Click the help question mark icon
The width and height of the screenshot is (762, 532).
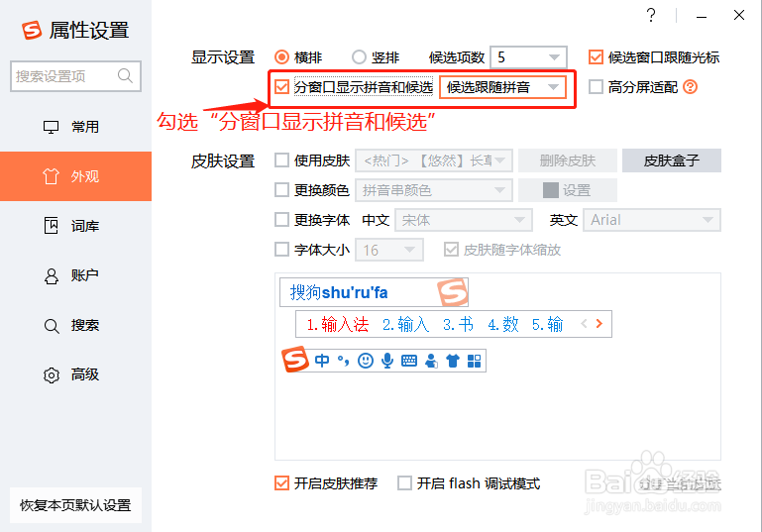[651, 15]
